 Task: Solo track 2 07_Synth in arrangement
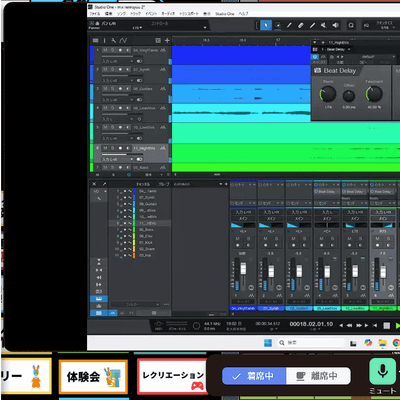coord(113,69)
